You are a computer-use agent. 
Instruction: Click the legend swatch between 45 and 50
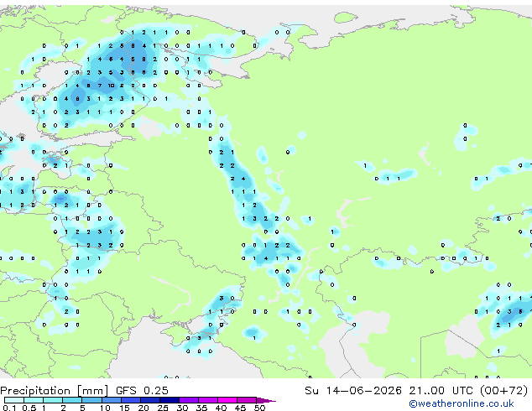[247, 400]
